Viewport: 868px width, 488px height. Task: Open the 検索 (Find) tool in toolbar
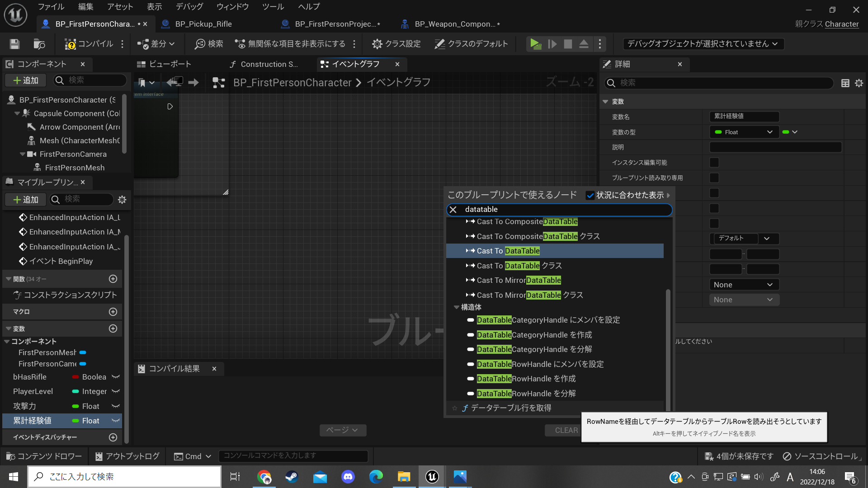coord(208,44)
